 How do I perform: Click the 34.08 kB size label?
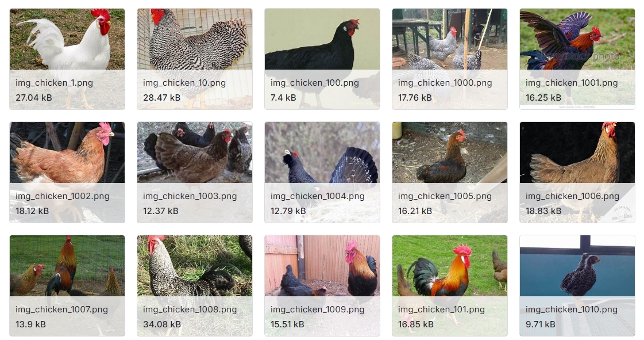click(x=162, y=324)
